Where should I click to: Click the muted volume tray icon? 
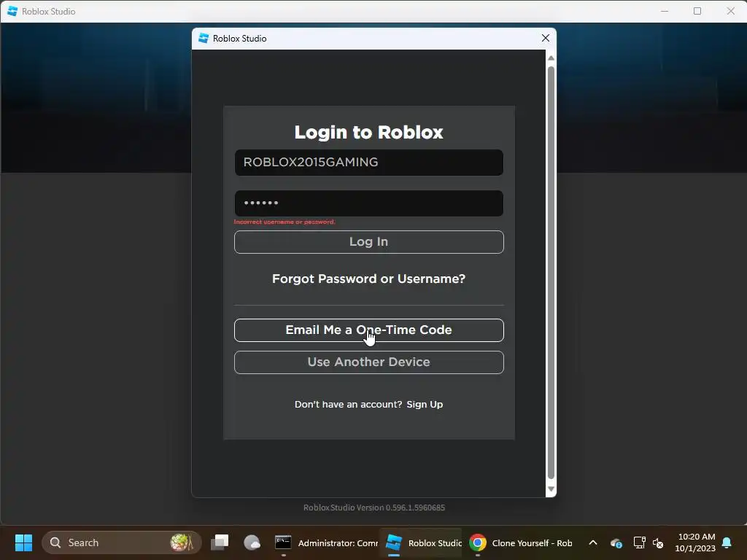659,542
